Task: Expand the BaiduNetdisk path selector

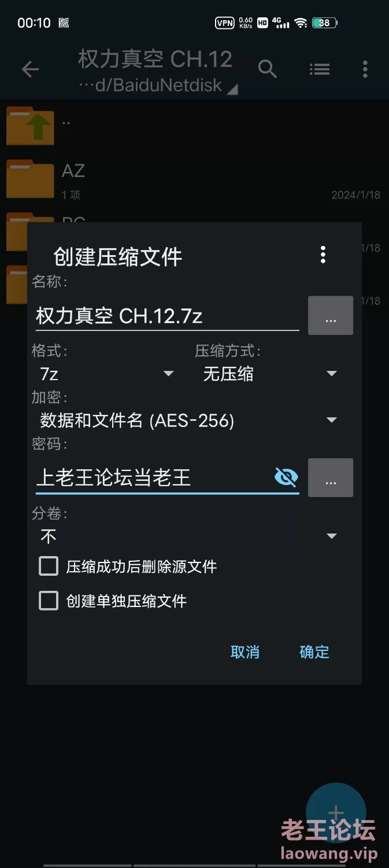Action: [158, 86]
